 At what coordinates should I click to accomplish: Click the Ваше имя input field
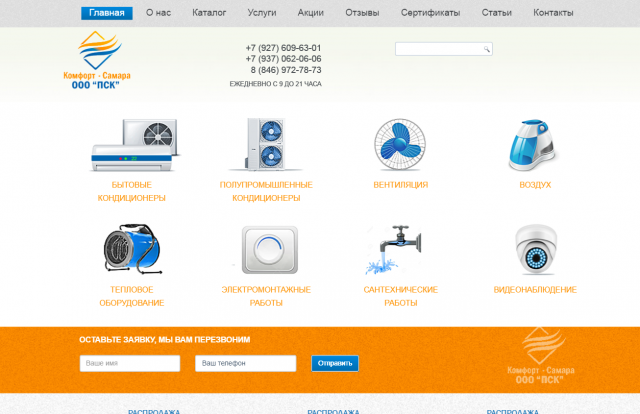coord(130,363)
